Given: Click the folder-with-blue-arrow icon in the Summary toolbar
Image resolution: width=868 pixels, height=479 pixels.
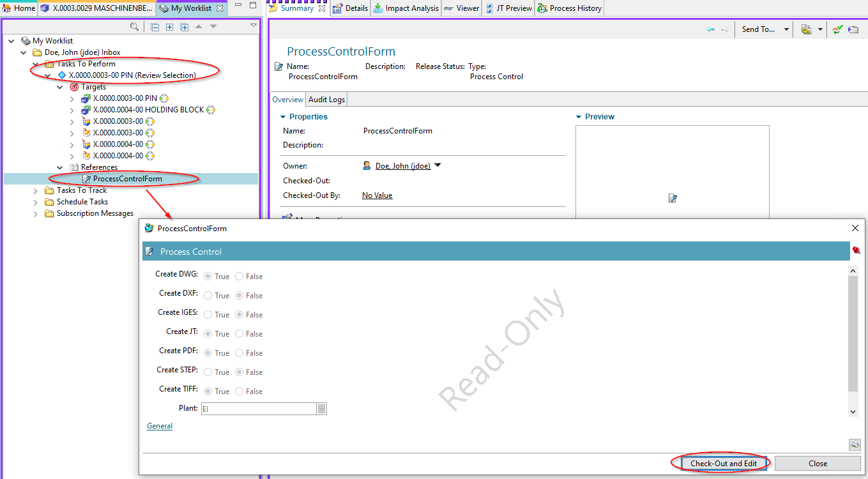Looking at the screenshot, I should (x=853, y=29).
